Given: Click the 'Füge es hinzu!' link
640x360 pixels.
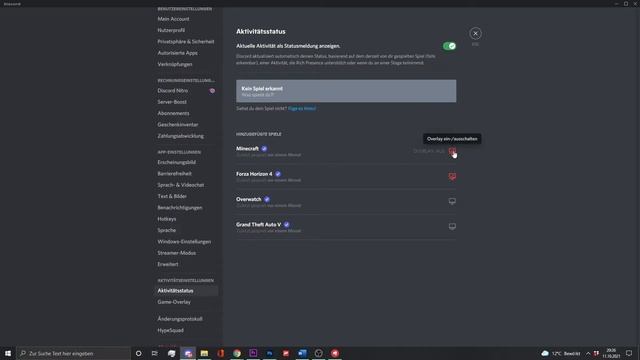Looking at the screenshot, I should click(x=302, y=109).
